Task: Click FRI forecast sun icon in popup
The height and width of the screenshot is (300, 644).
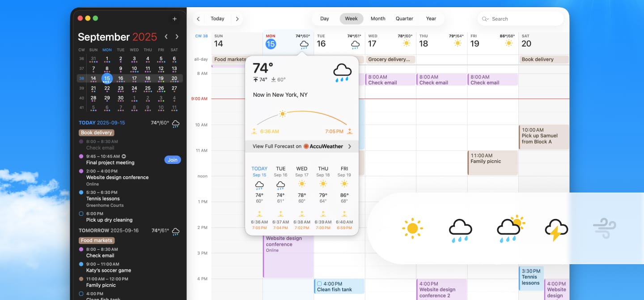Action: [344, 184]
